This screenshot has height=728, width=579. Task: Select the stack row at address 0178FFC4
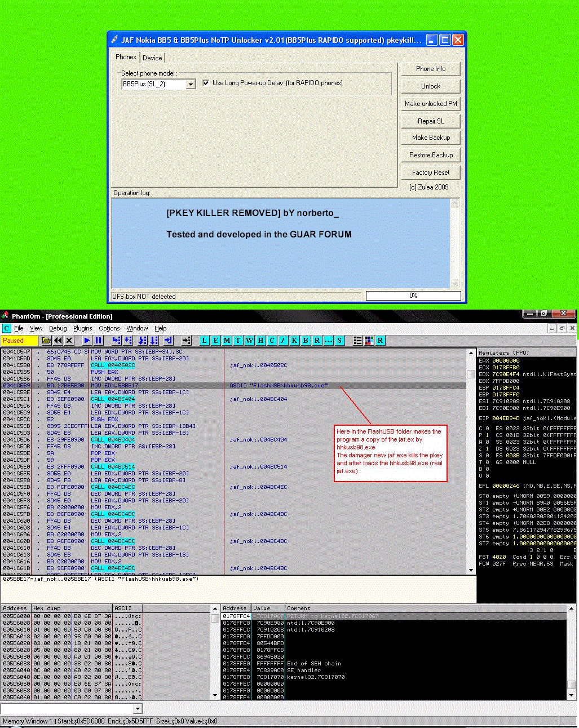[394, 616]
